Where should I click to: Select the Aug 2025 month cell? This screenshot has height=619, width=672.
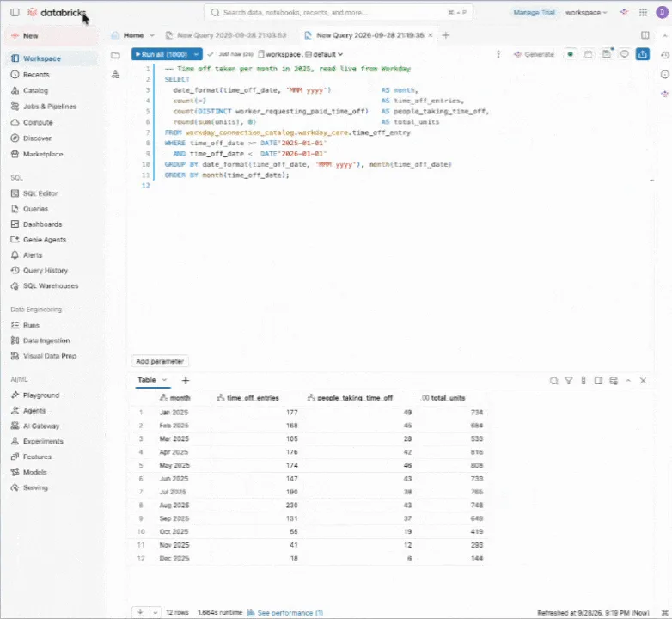click(174, 506)
